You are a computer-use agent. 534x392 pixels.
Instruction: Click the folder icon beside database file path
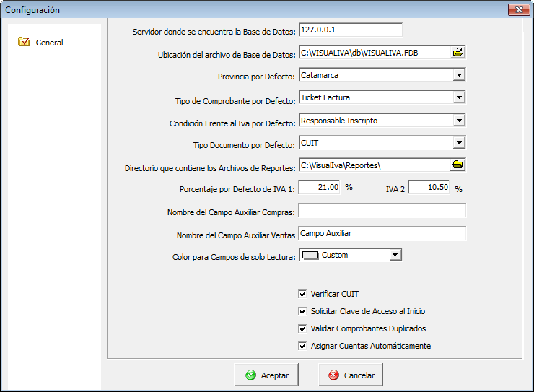click(458, 53)
